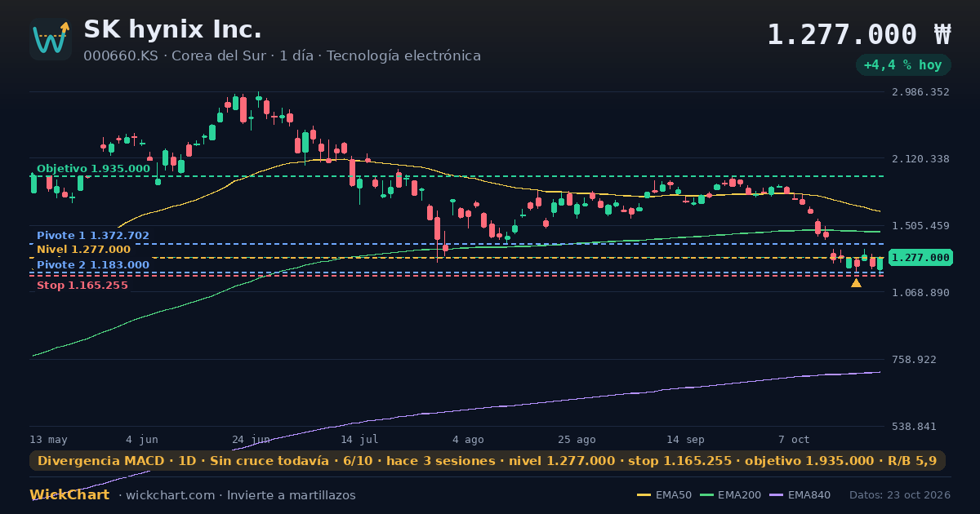Click the 2.120.338 price axis label
Image resolution: width=980 pixels, height=514 pixels.
921,159
